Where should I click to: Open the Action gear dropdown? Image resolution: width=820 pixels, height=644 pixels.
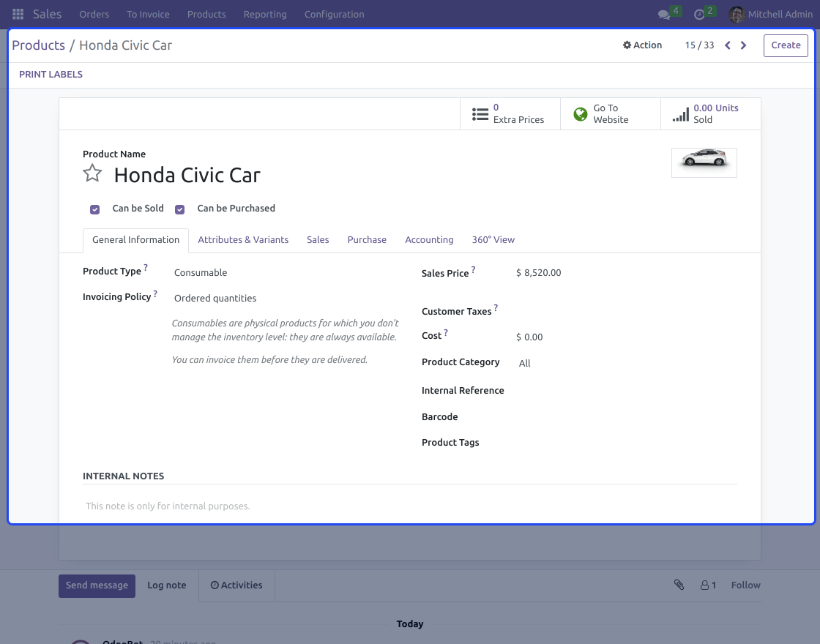click(x=642, y=45)
